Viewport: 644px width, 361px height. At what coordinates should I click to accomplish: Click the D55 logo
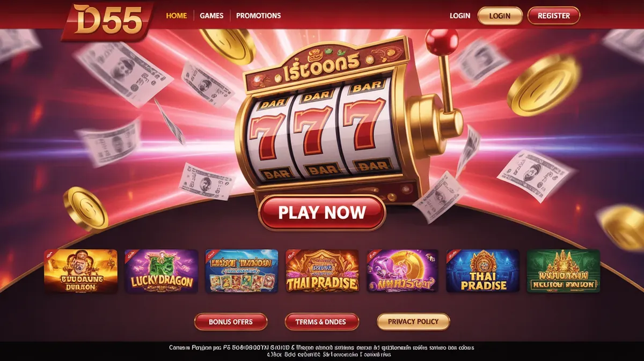108,20
